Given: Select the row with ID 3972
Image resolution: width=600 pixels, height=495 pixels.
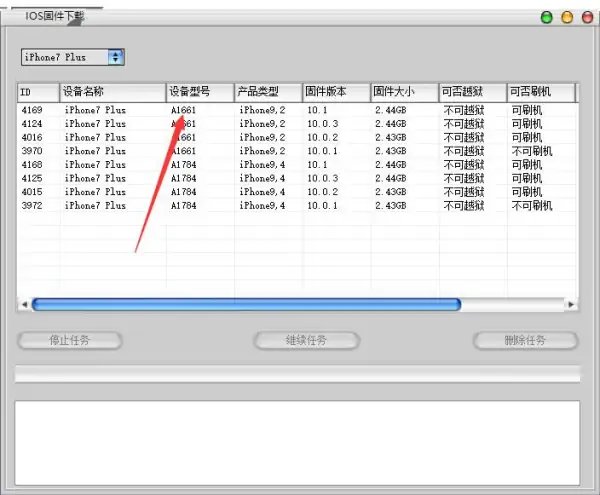Looking at the screenshot, I should [297, 206].
